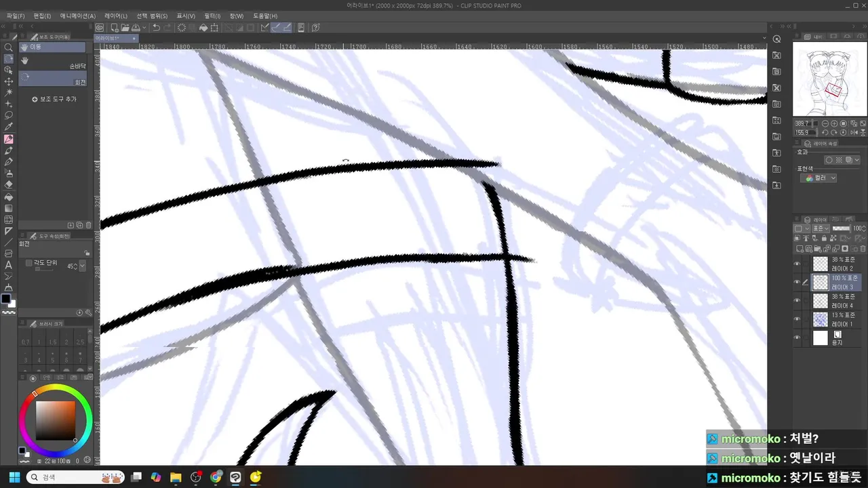The width and height of the screenshot is (868, 488).
Task: Open the angle unit 45 dropdown
Action: [x=83, y=266]
